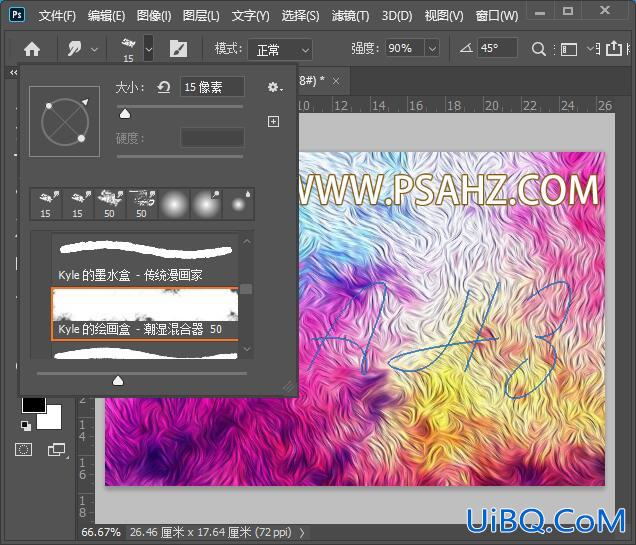Screen dimensions: 636x545
Task: Open the search magnifier icon
Action: 538,49
